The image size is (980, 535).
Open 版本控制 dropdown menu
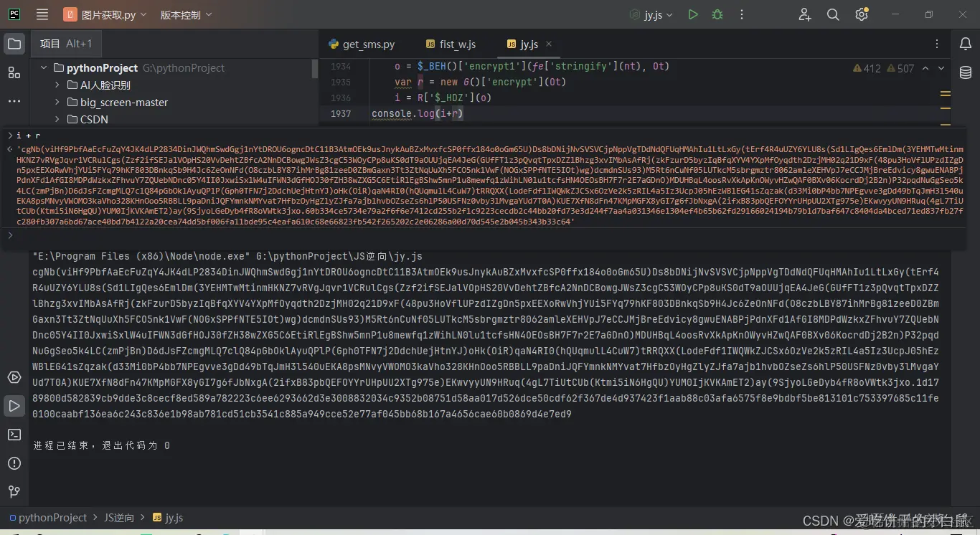(187, 14)
